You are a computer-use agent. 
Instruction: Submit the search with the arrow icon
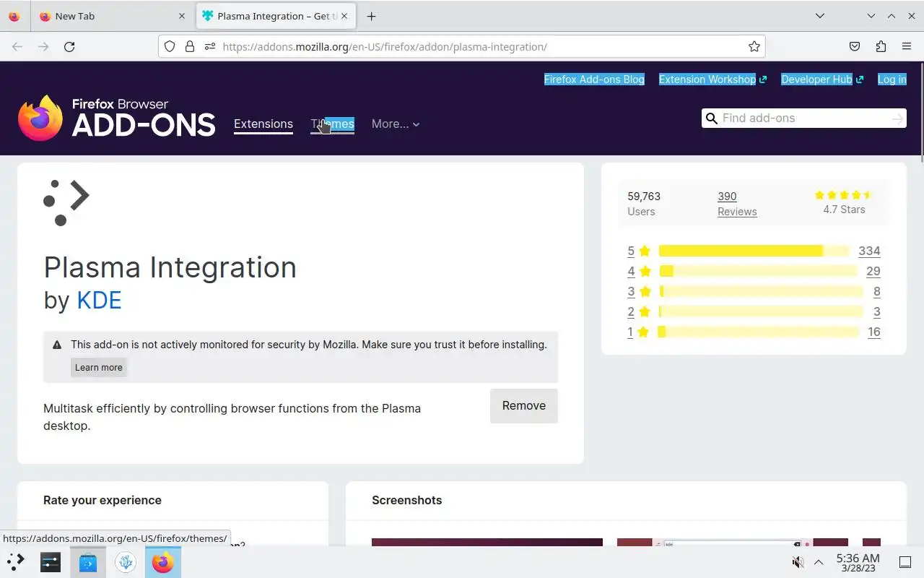pyautogui.click(x=897, y=118)
